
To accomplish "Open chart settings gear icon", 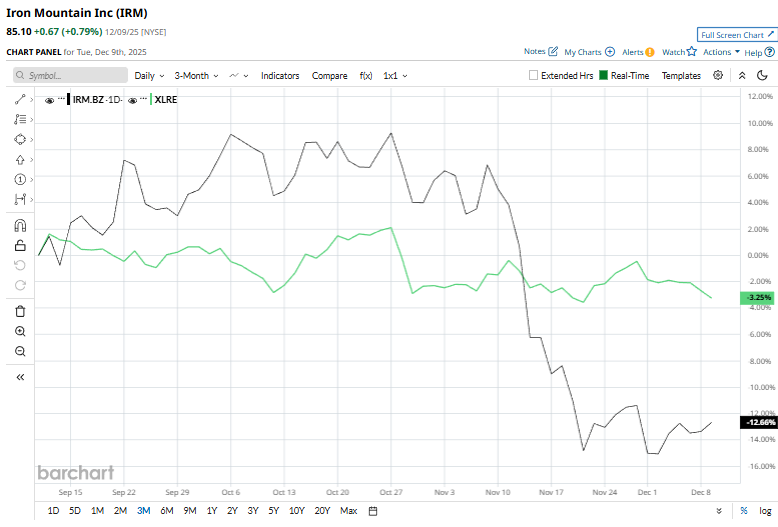I will coord(718,75).
